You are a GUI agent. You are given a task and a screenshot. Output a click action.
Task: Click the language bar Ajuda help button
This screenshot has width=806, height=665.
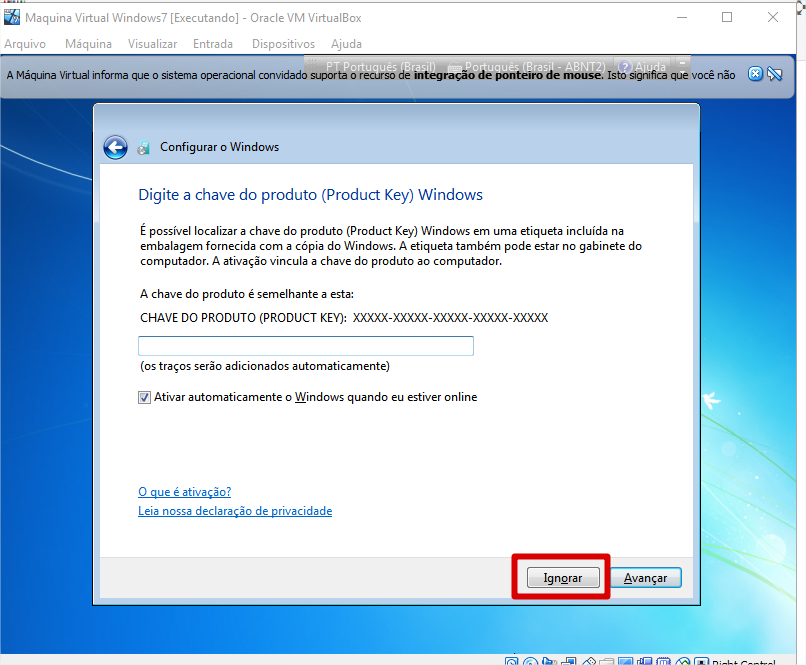coord(642,67)
